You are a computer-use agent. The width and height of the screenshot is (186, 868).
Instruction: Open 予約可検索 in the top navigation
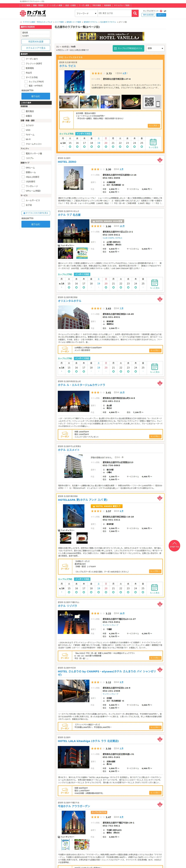(96, 5)
